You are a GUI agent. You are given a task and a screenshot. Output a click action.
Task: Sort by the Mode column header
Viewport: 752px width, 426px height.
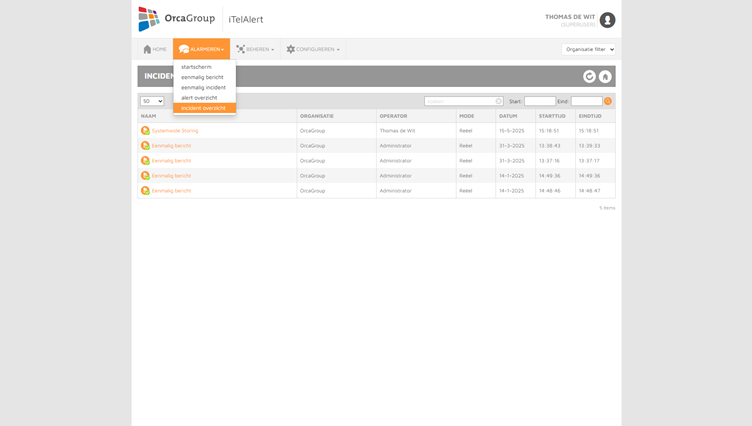coord(467,116)
